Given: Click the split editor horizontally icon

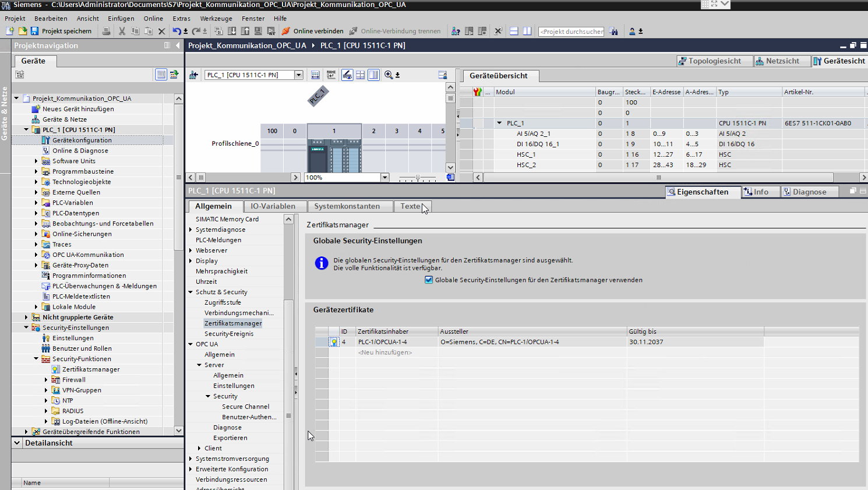Looking at the screenshot, I should coord(514,31).
